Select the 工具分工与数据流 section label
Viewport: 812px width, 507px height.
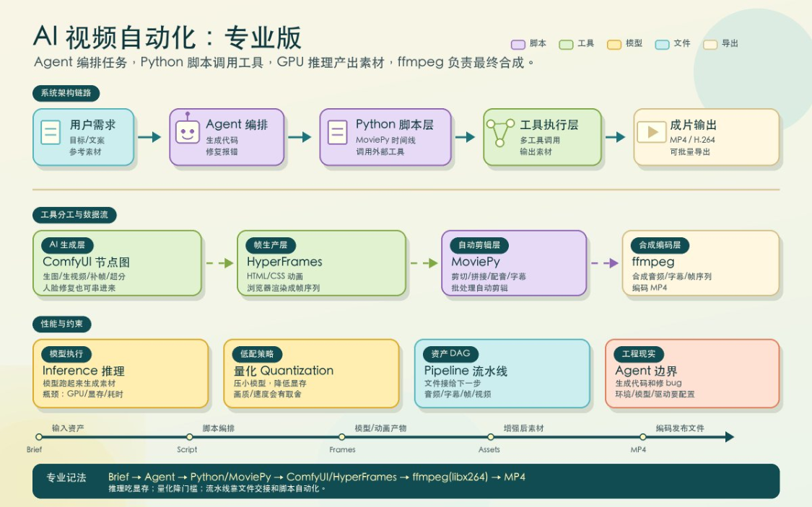click(74, 215)
